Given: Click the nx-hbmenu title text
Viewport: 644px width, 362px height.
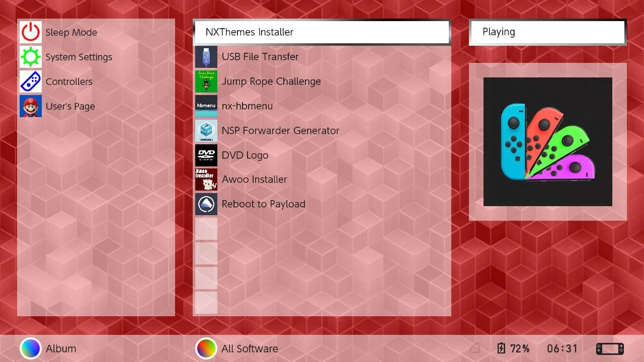Looking at the screenshot, I should click(x=247, y=106).
